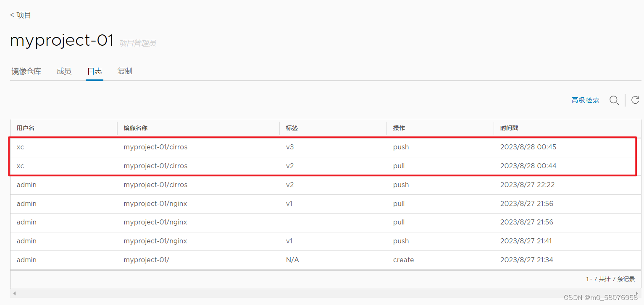Switch to the 镜像仓库 tab
This screenshot has height=305, width=644.
click(26, 71)
